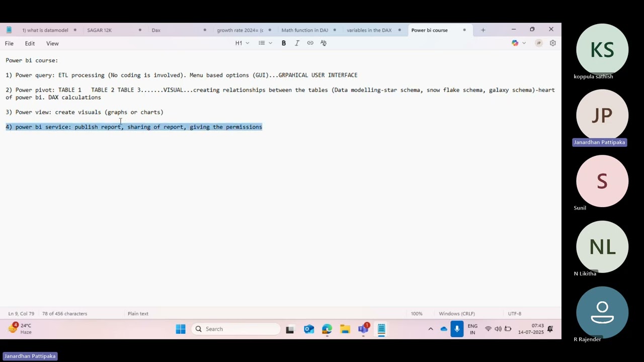Click the battery tray icon

coord(508,329)
